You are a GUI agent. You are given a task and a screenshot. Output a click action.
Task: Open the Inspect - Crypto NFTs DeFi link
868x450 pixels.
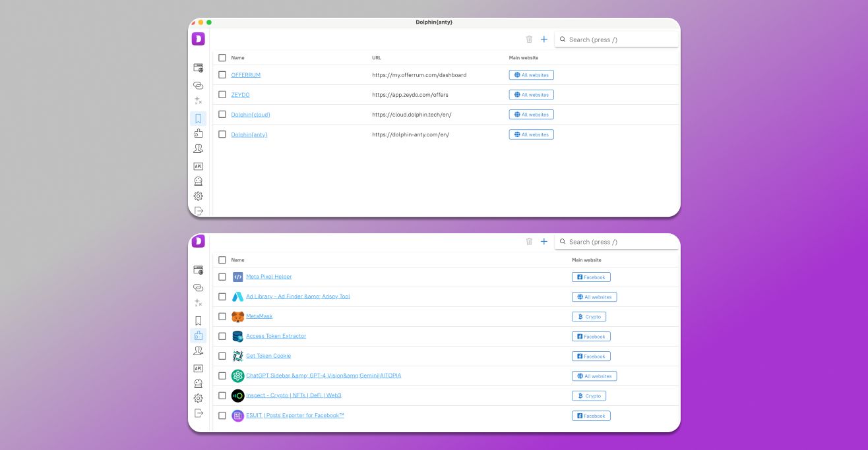pos(294,395)
